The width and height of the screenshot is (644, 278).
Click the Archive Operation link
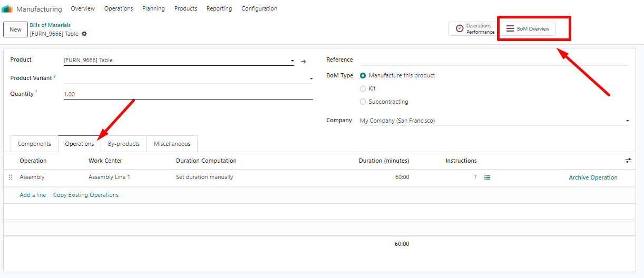pos(593,177)
